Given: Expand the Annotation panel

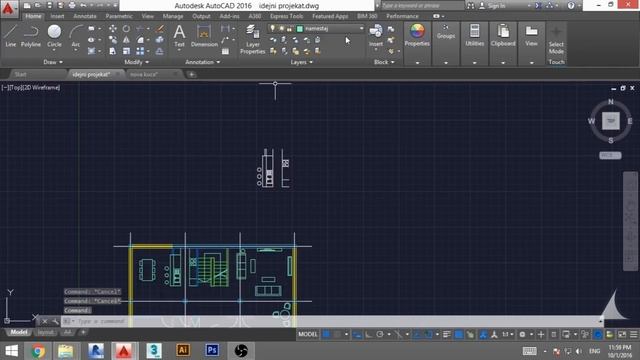Looking at the screenshot, I should click(203, 62).
